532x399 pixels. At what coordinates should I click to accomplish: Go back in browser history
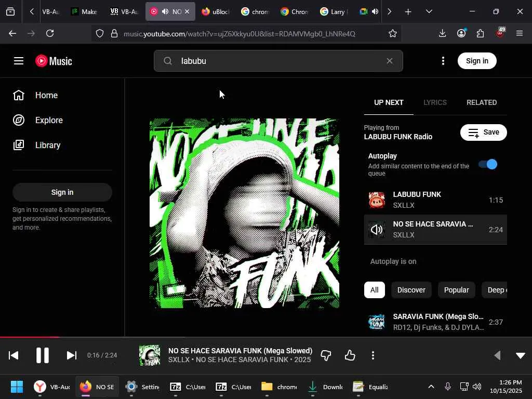click(x=12, y=33)
